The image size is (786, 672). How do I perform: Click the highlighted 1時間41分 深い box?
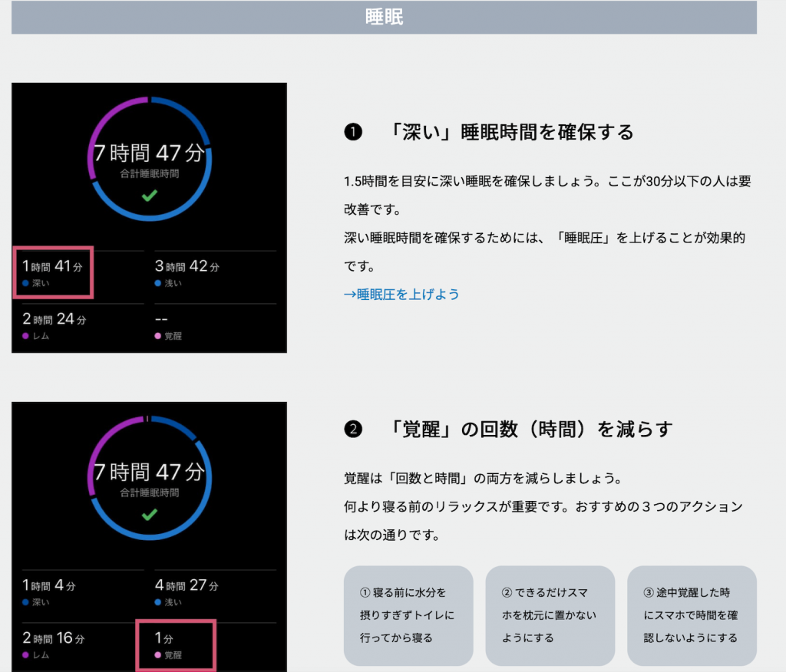53,272
